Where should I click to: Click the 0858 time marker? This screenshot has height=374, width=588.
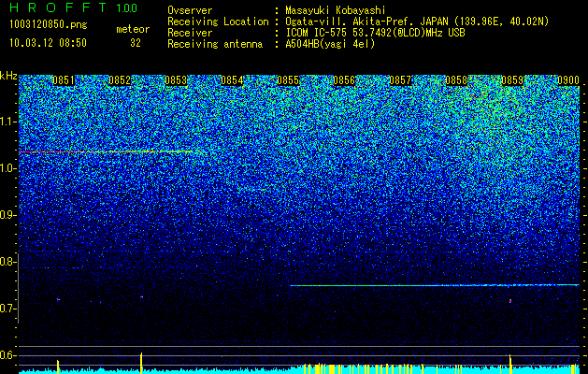pyautogui.click(x=456, y=80)
